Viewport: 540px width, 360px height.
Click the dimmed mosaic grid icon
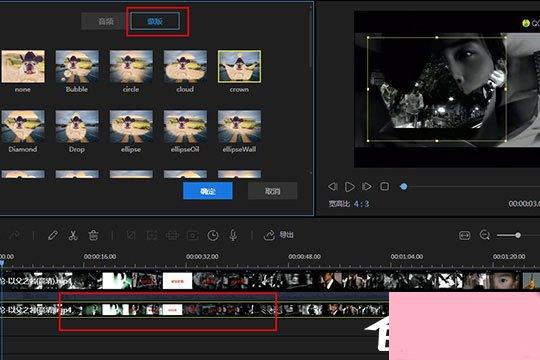tap(172, 235)
